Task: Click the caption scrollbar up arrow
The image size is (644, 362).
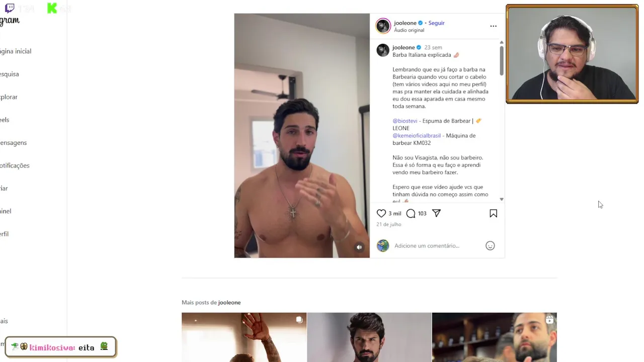Action: point(501,42)
